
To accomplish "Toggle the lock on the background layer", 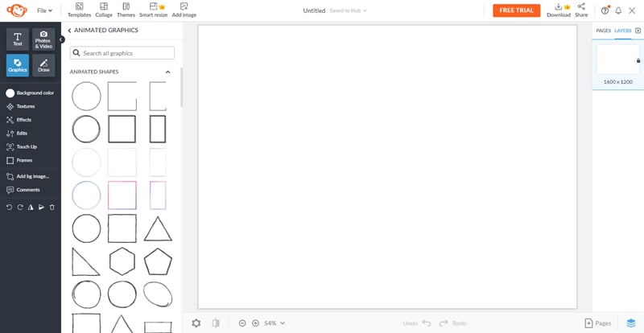I will (x=638, y=61).
